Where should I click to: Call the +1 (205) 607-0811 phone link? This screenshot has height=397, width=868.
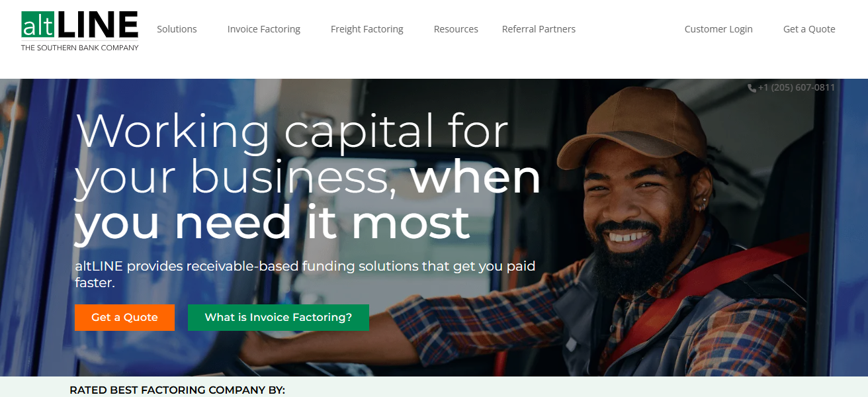(x=797, y=88)
